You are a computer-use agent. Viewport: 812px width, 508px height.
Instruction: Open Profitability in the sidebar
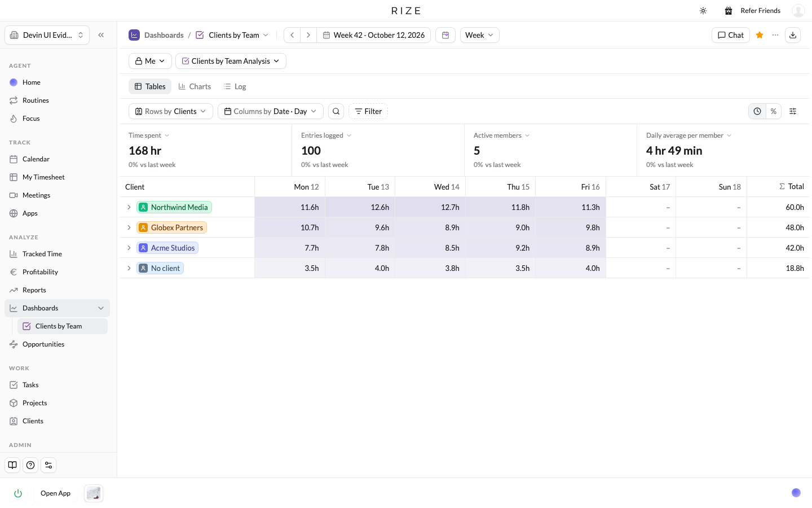(x=58, y=272)
